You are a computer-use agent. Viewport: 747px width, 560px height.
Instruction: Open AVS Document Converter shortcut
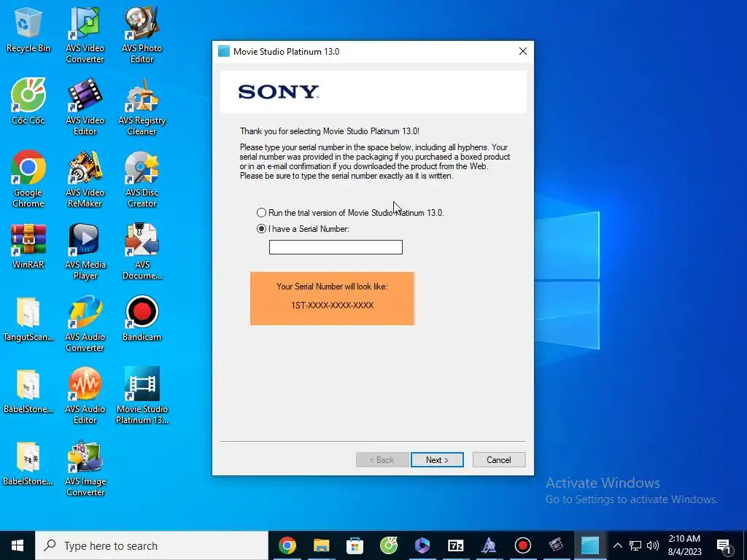[142, 252]
